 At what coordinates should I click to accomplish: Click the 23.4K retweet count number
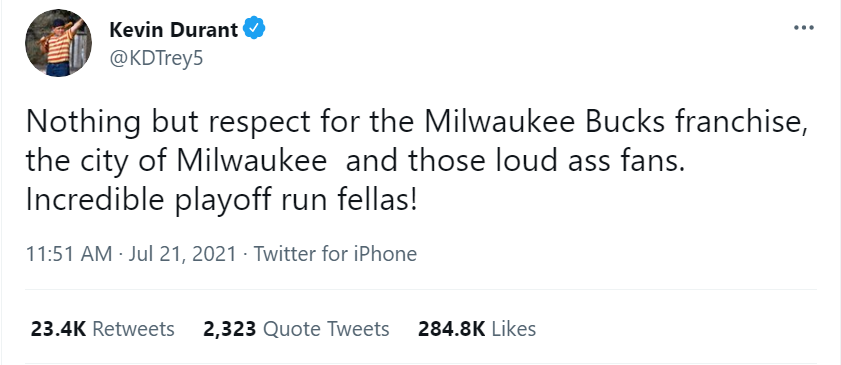58,329
